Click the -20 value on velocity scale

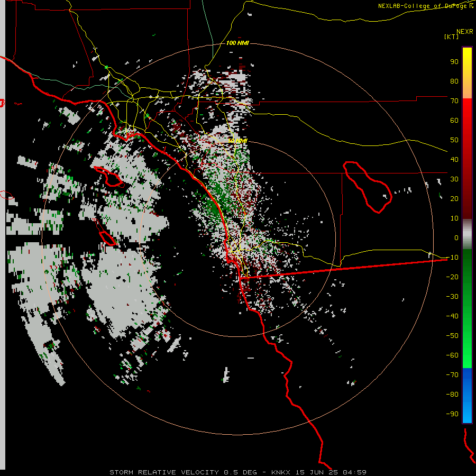[x=452, y=277]
